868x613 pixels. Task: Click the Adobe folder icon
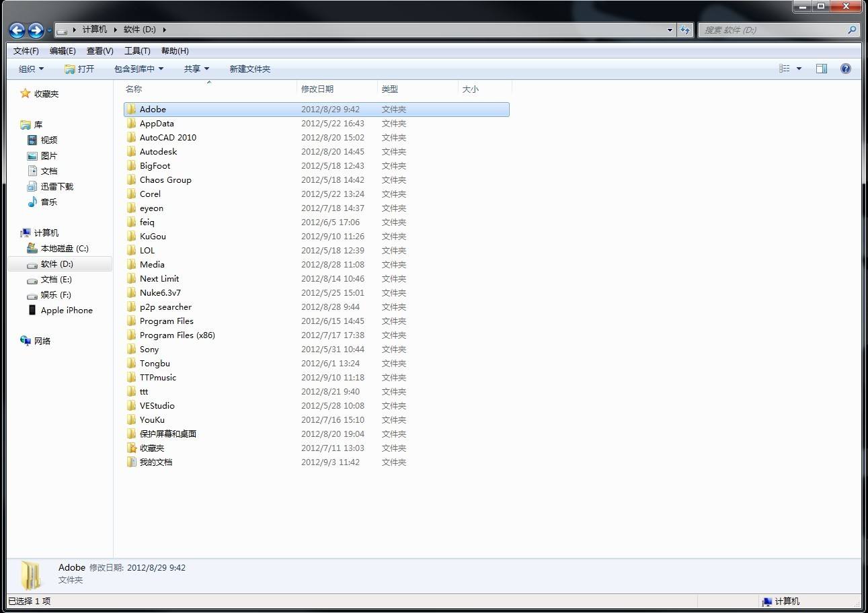pos(132,110)
